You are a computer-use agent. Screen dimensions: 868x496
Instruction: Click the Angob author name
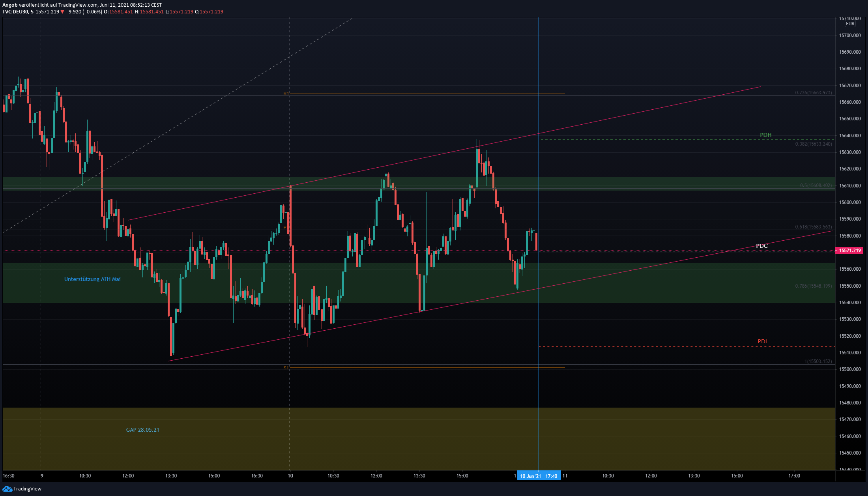coord(10,5)
